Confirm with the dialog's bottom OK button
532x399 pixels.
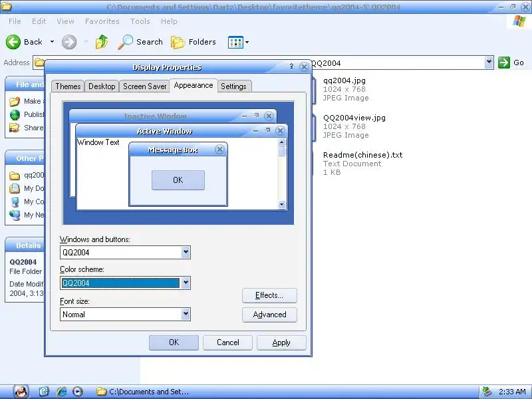click(174, 342)
